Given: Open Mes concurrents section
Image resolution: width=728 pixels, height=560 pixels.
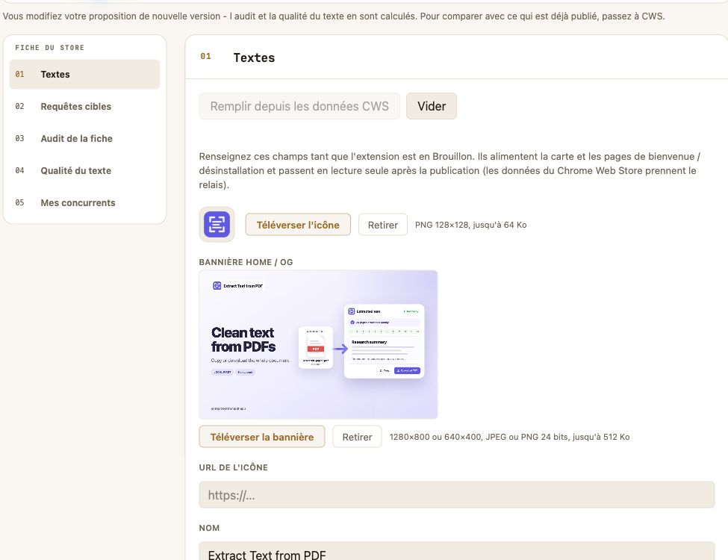Looking at the screenshot, I should pos(84,202).
